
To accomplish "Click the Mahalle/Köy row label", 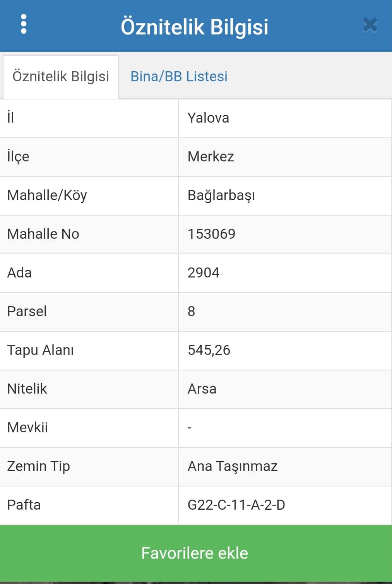I will pos(47,195).
